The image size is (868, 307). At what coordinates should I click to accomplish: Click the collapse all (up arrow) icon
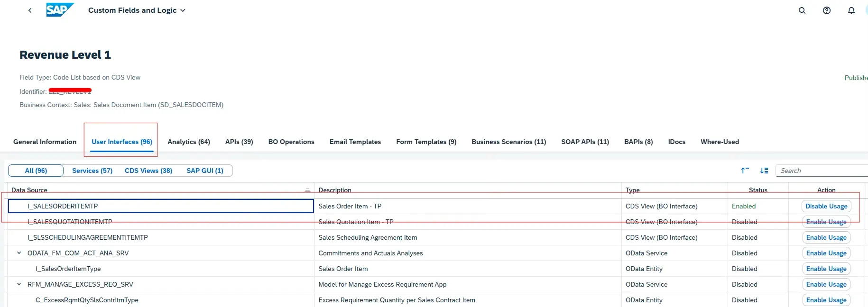click(x=745, y=171)
